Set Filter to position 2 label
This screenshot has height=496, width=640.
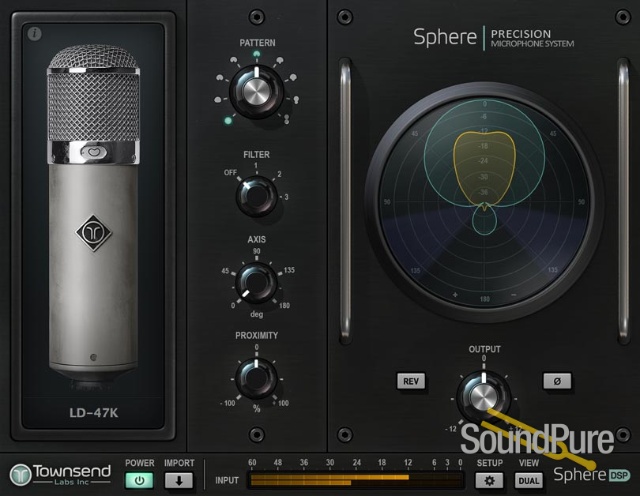coord(279,174)
